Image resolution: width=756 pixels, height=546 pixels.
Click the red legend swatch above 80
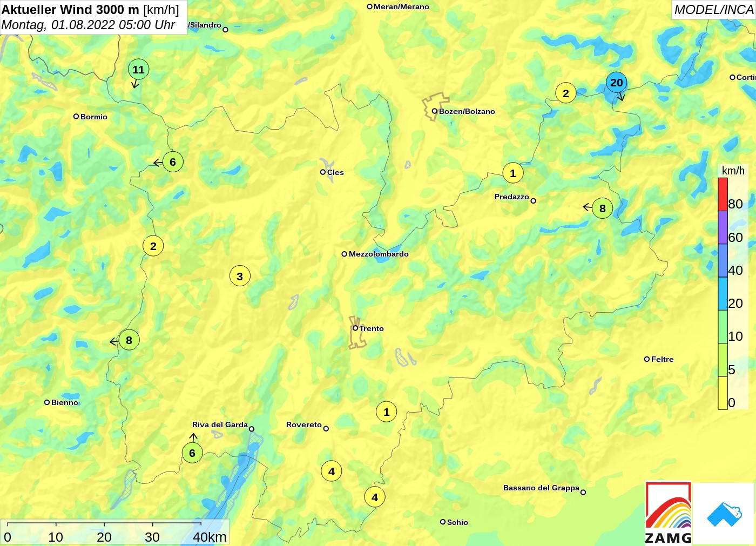click(x=723, y=194)
